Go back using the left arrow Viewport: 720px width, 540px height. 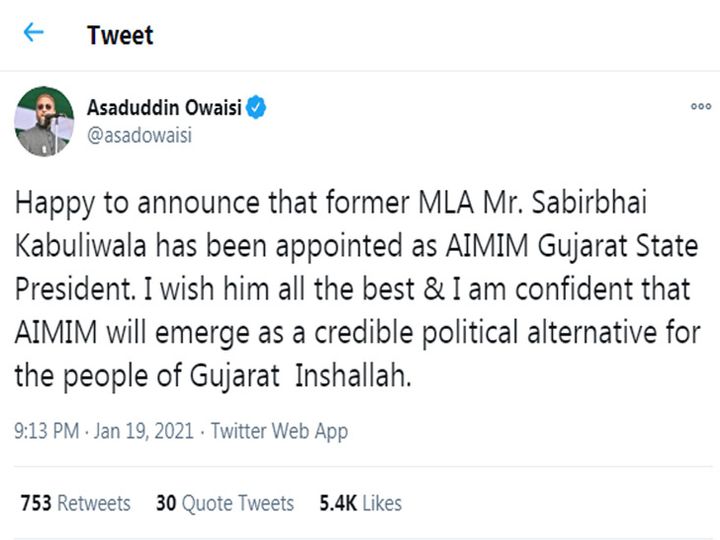click(x=34, y=33)
